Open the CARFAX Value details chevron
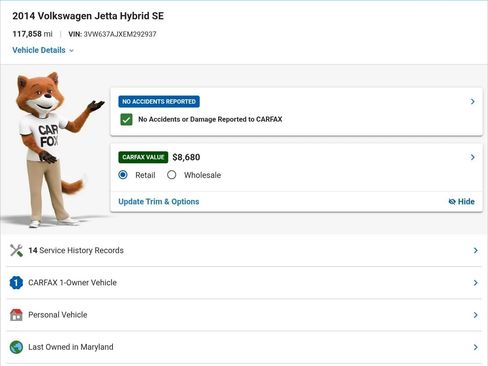Viewport: 488px width, 366px height. (472, 157)
